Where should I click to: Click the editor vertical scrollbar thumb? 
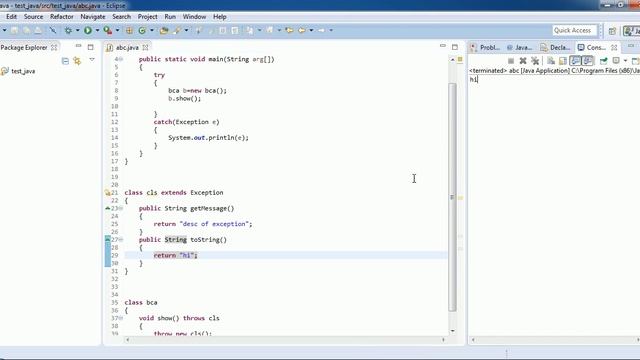452,198
